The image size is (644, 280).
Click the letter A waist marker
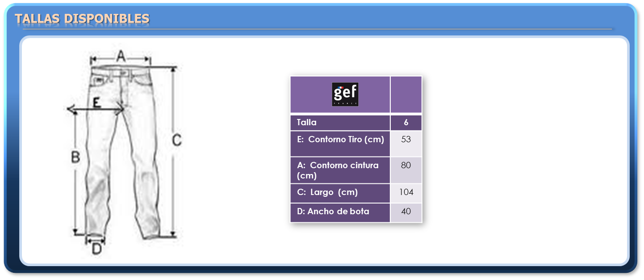121,56
